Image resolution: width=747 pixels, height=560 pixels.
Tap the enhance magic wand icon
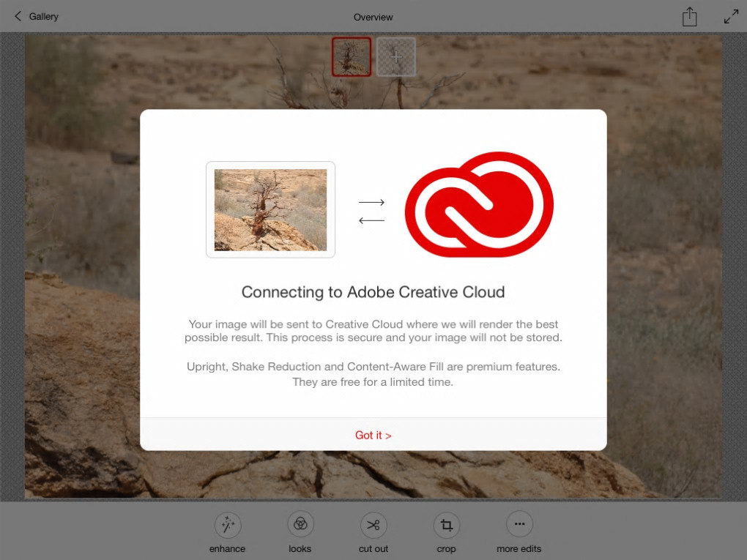[227, 525]
